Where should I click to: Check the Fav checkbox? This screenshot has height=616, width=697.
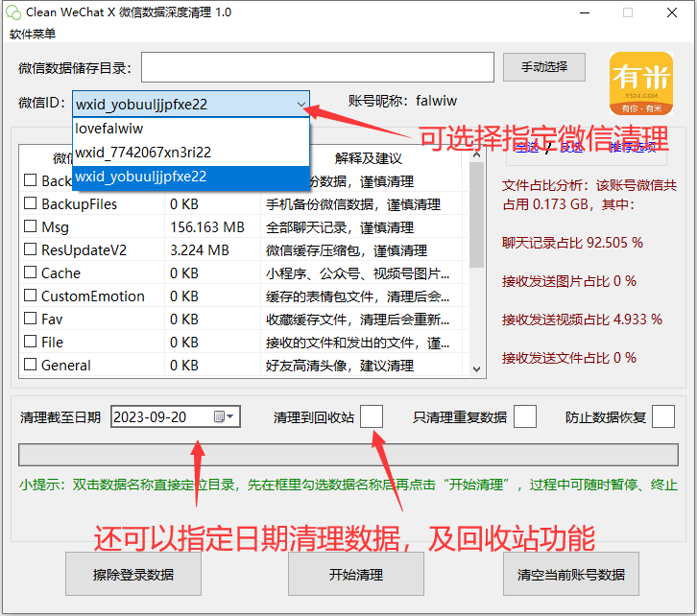tap(30, 319)
